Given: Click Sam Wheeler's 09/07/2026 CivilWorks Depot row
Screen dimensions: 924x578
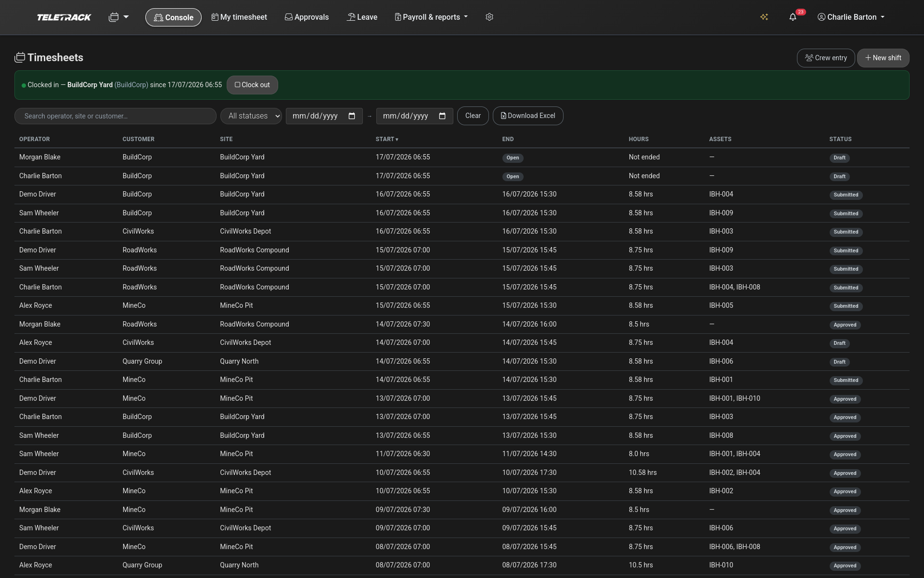Looking at the screenshot, I should (462, 528).
